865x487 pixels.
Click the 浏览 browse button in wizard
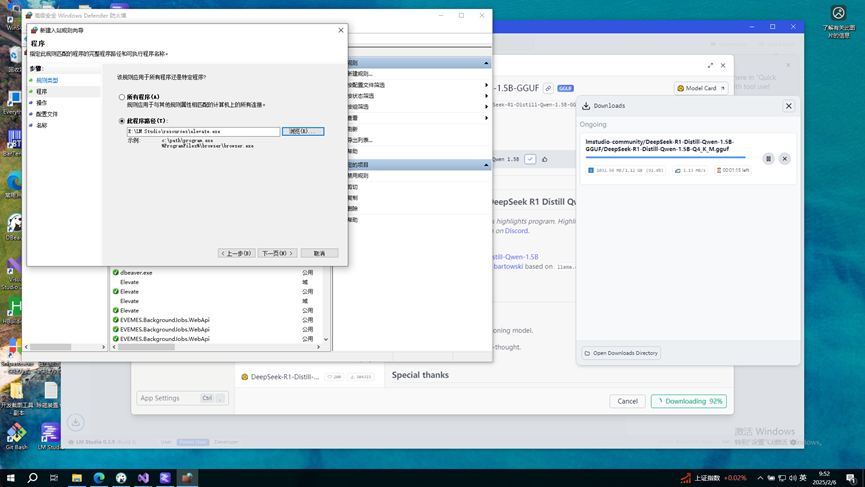pyautogui.click(x=303, y=131)
